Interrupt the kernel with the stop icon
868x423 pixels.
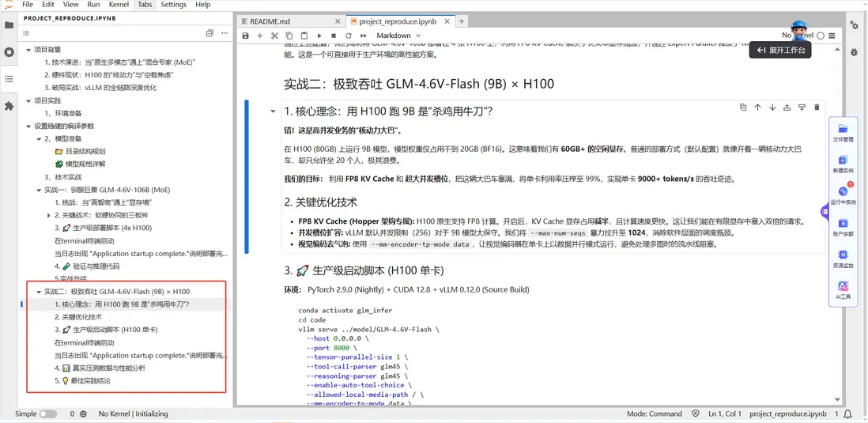coord(334,36)
